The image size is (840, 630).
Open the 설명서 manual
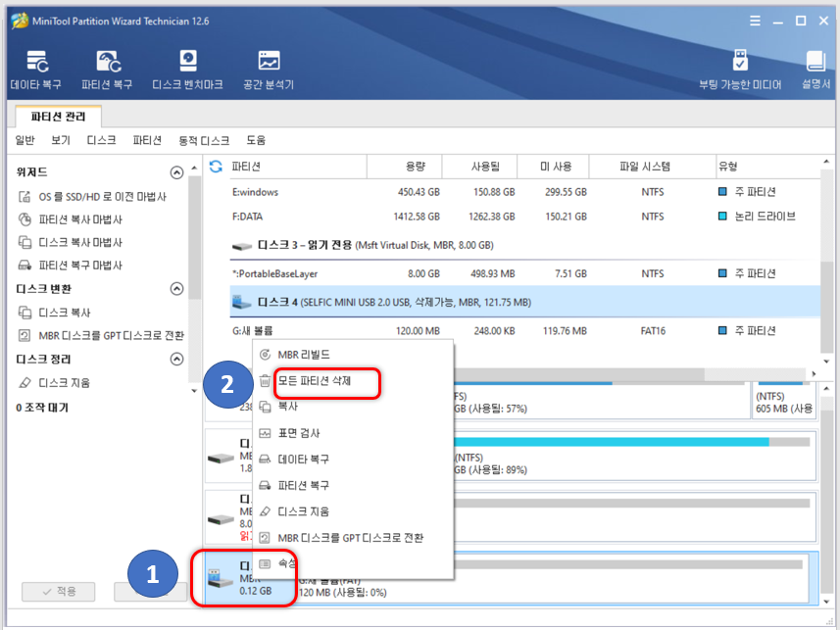[x=815, y=70]
